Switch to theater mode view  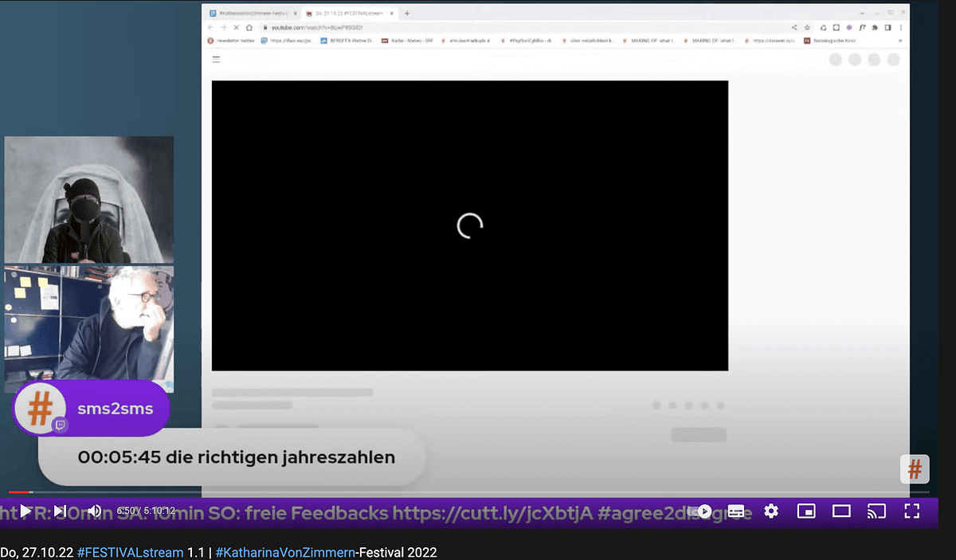tap(841, 511)
